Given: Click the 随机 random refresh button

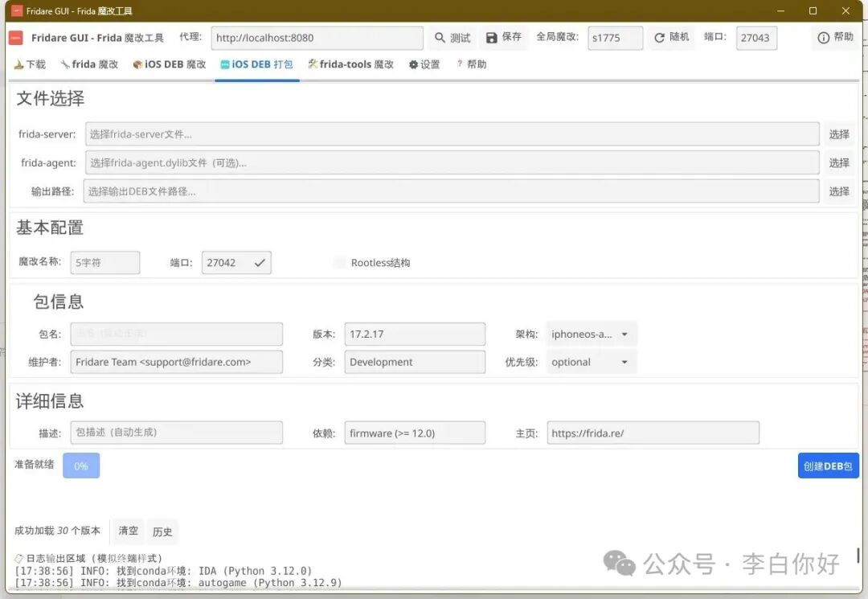Looking at the screenshot, I should [671, 37].
